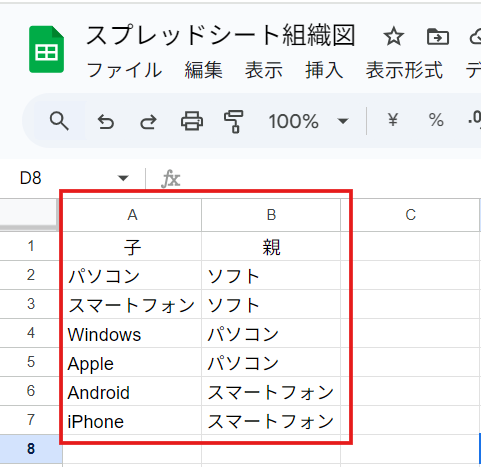Open the ファイル menu
Viewport: 481px width, 467px height.
click(x=124, y=70)
